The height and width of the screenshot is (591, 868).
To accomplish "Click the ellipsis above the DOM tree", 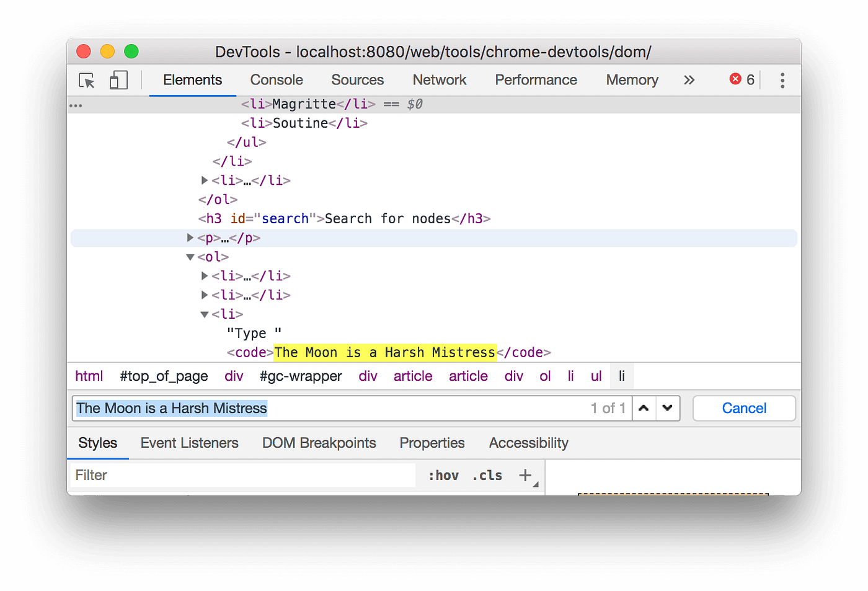I will click(x=76, y=104).
